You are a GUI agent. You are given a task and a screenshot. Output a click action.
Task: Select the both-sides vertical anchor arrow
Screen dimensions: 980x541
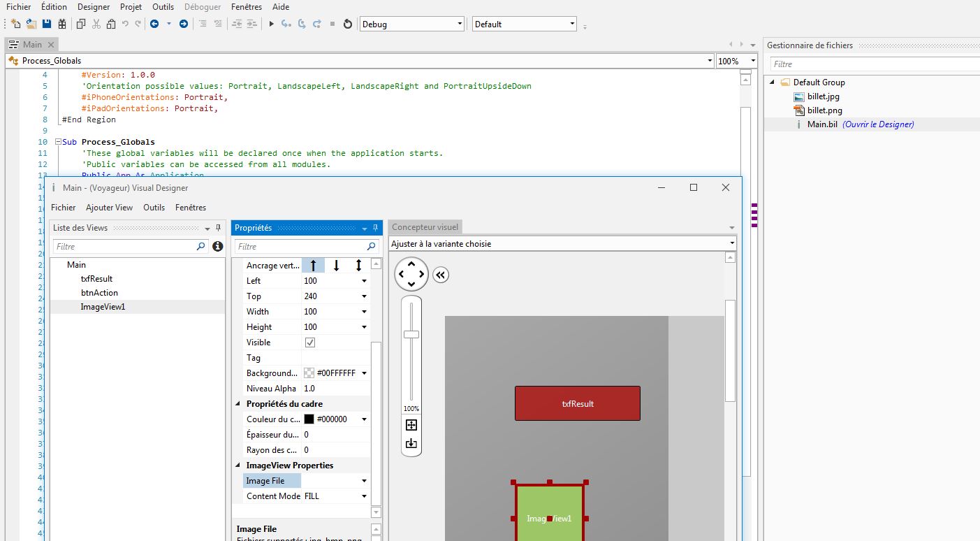coord(358,266)
